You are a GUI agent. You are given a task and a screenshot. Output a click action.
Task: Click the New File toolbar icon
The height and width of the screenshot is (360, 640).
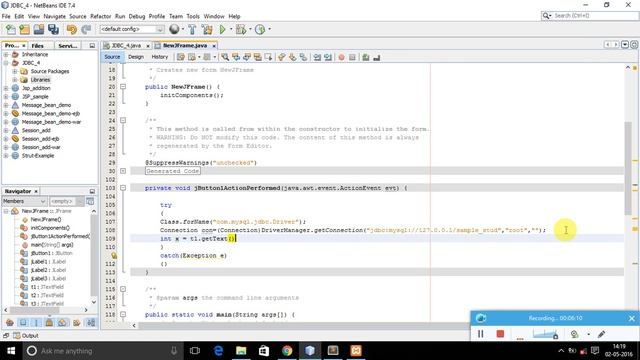click(x=11, y=29)
